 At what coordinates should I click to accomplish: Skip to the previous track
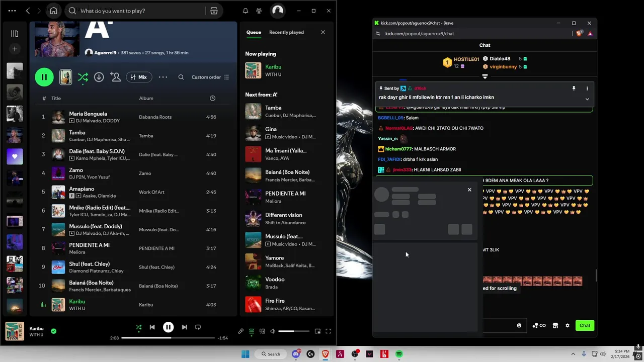152,327
